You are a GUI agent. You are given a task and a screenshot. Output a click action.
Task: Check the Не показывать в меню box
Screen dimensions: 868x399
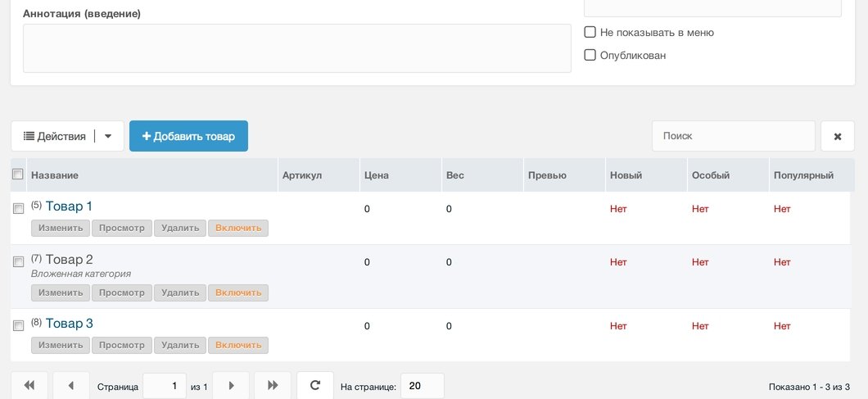590,32
